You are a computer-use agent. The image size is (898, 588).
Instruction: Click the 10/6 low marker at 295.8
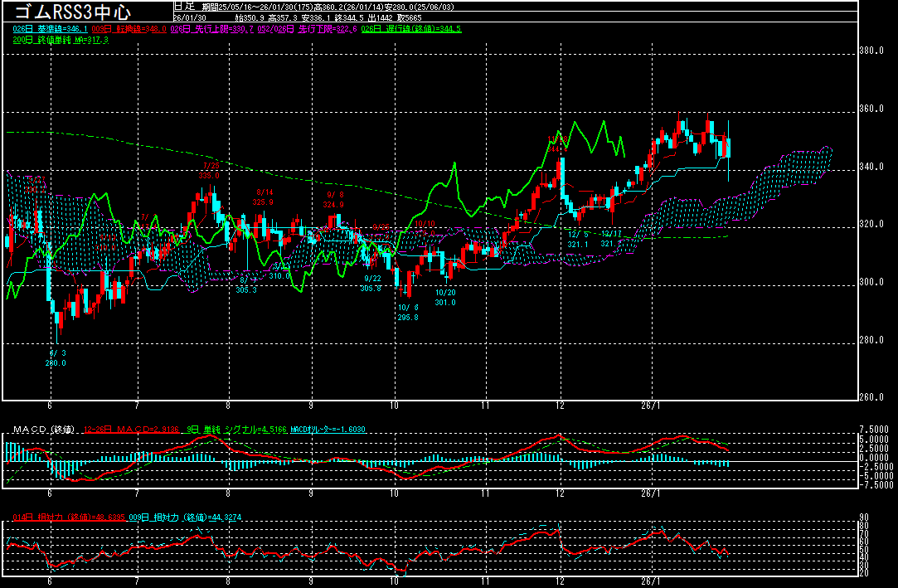pyautogui.click(x=407, y=313)
